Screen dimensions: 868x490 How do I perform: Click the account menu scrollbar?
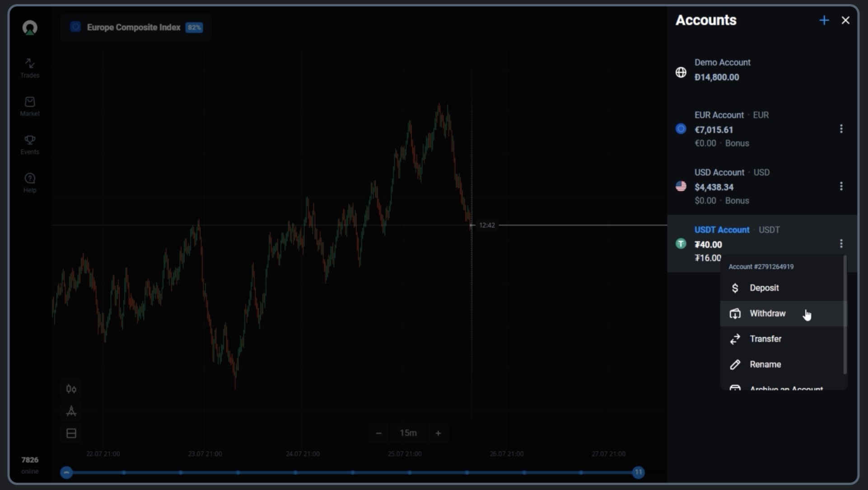pyautogui.click(x=845, y=315)
